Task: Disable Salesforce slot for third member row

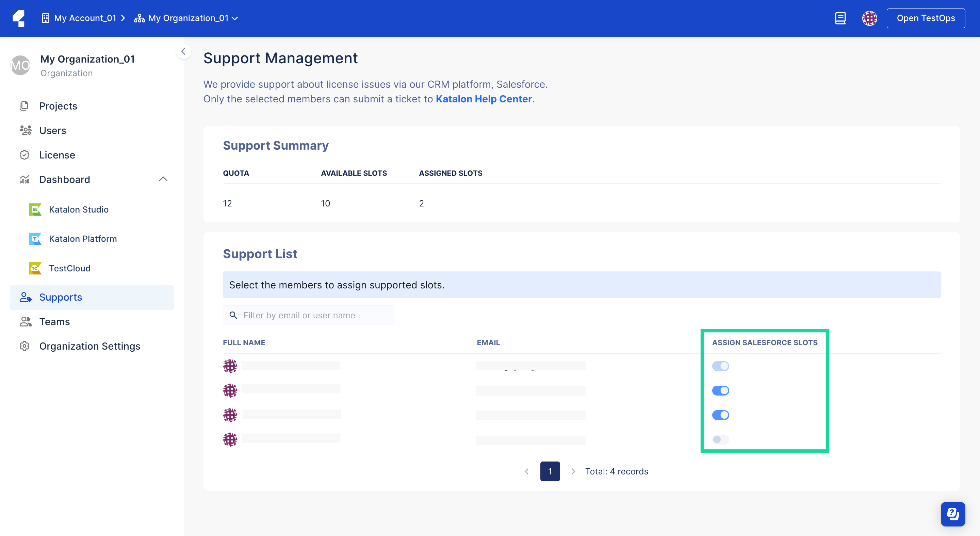Action: 721,415
